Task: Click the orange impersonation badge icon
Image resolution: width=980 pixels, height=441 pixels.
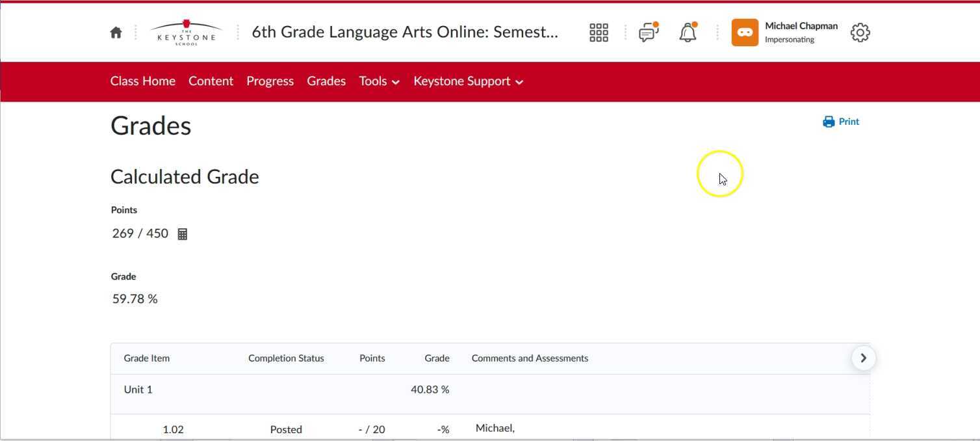Action: (744, 31)
